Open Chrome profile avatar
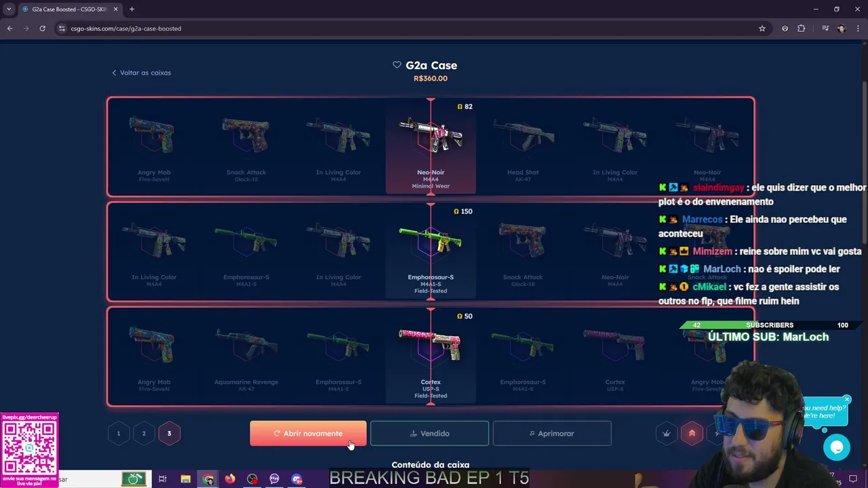Screen dimensions: 868x488 842,28
